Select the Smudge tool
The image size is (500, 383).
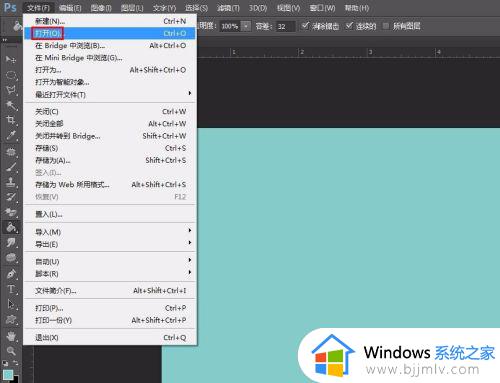(11, 243)
